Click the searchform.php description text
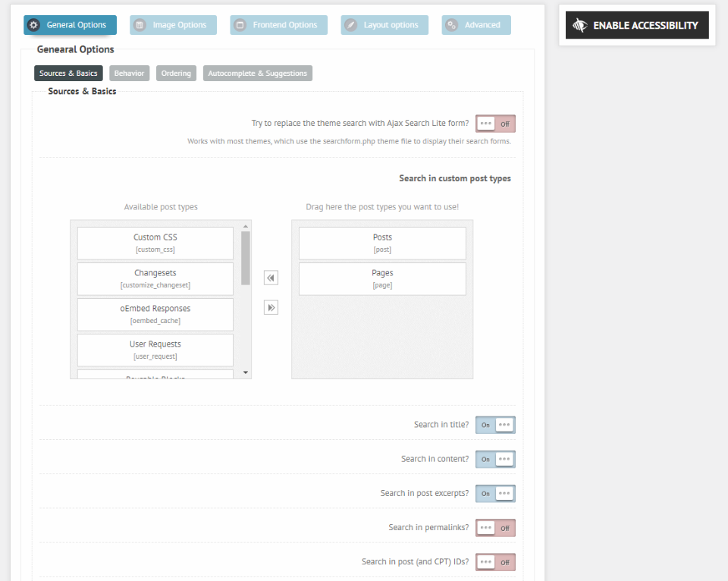 [x=349, y=141]
